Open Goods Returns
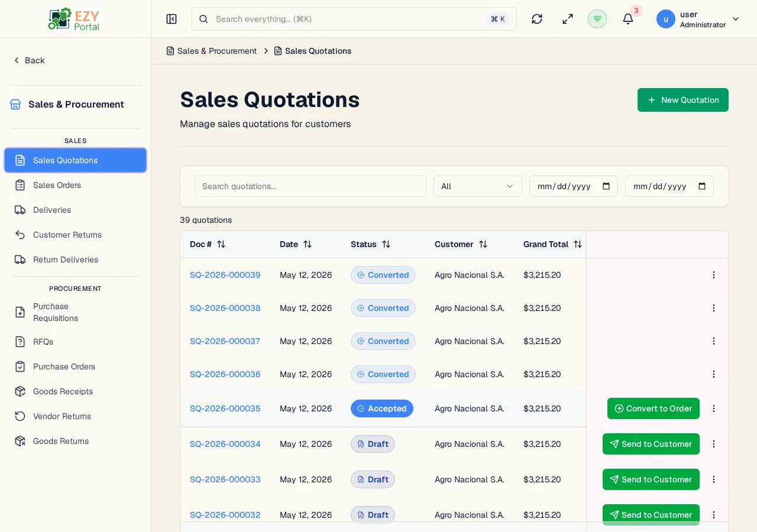This screenshot has height=532, width=757. coord(75,441)
